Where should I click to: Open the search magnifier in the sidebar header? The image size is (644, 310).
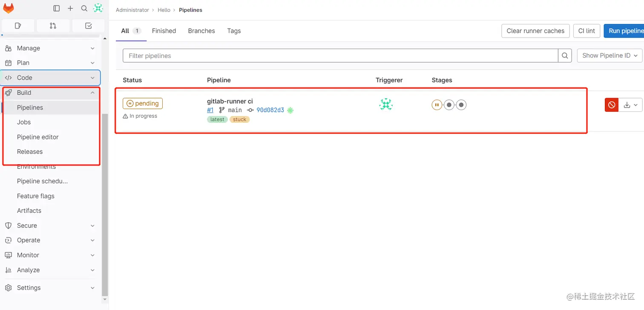84,8
